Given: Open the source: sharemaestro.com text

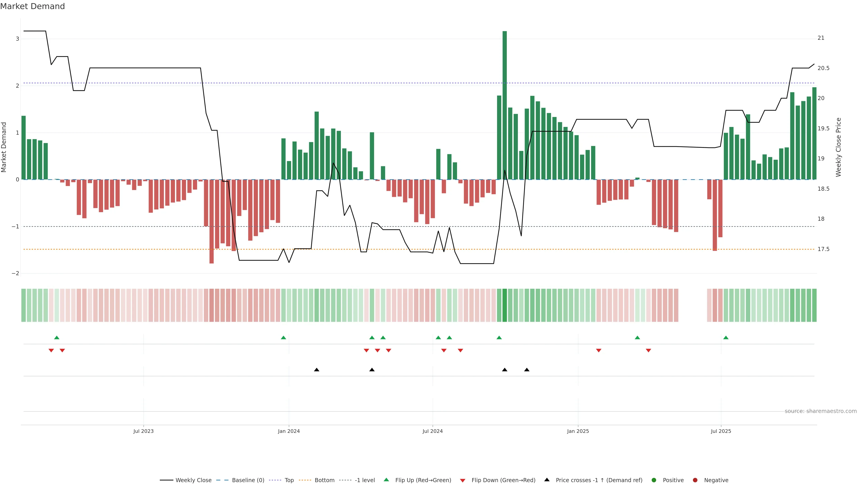Looking at the screenshot, I should click(821, 411).
